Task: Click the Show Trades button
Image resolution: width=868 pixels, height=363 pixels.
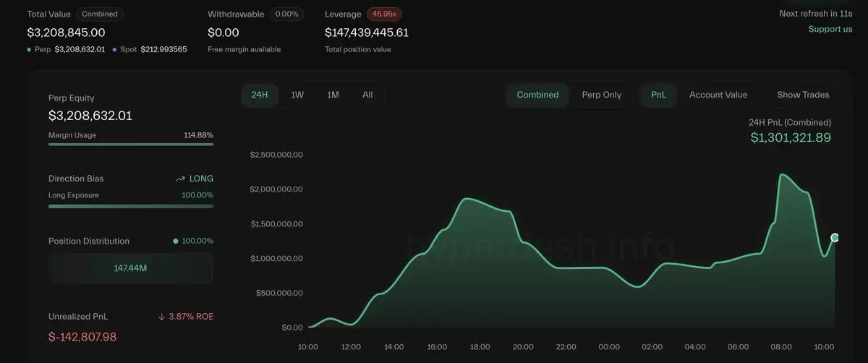Action: click(803, 95)
